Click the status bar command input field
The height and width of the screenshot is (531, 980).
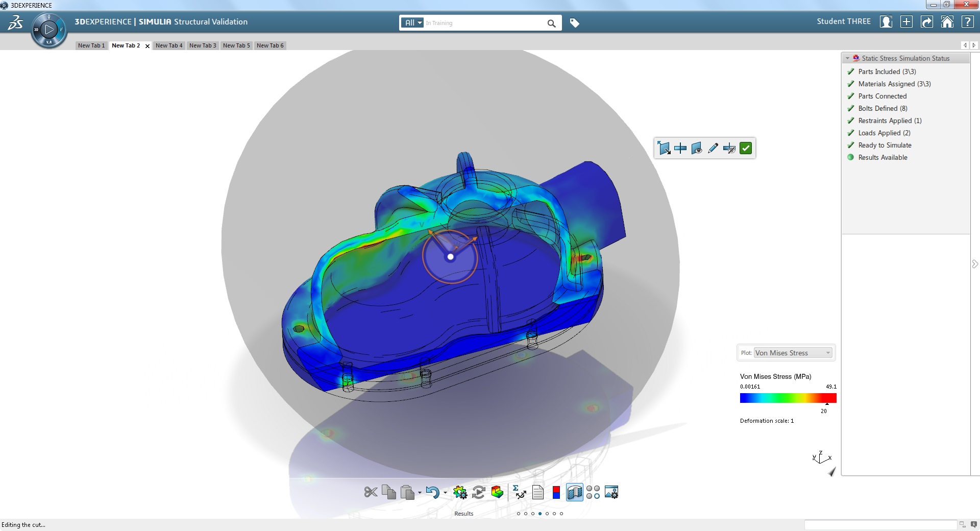tap(880, 524)
